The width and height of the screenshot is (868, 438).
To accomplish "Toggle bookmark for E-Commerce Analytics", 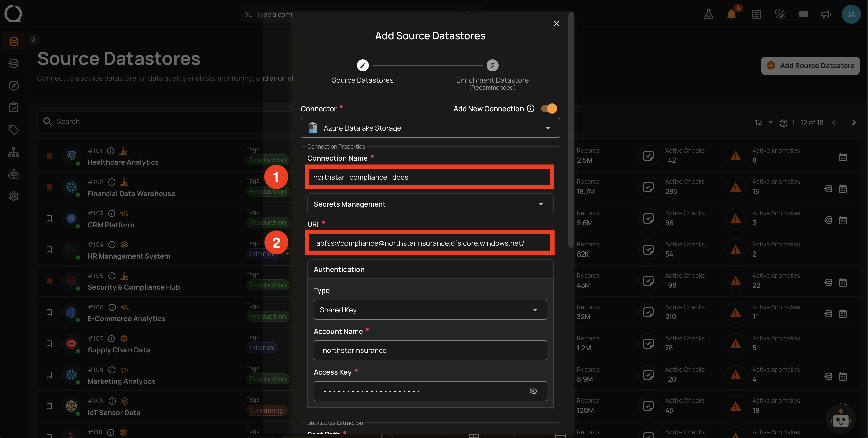I will tap(49, 312).
